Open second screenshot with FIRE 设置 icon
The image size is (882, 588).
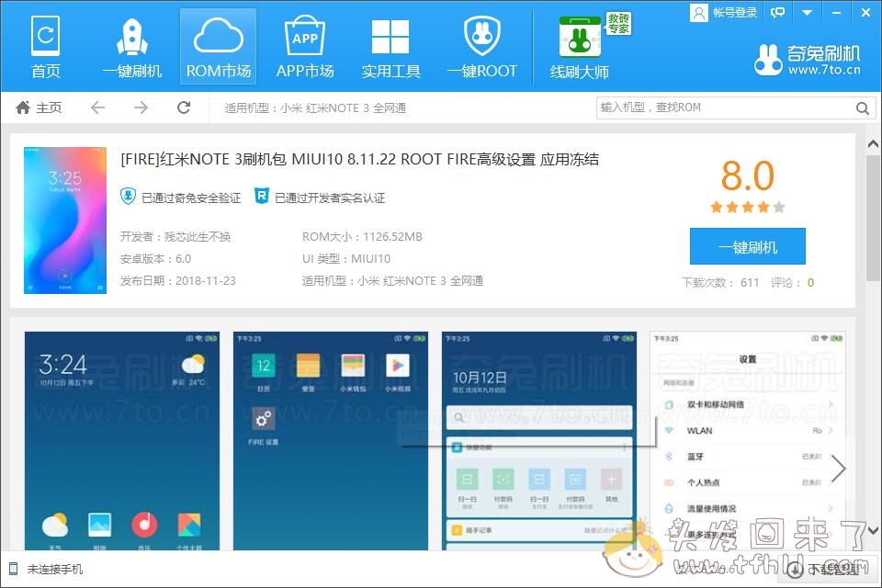[331, 441]
